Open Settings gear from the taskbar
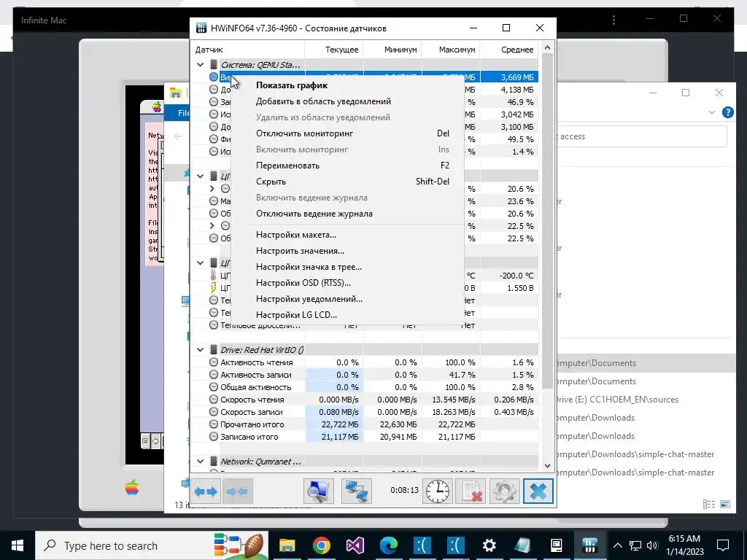This screenshot has height=560, width=747. [489, 545]
